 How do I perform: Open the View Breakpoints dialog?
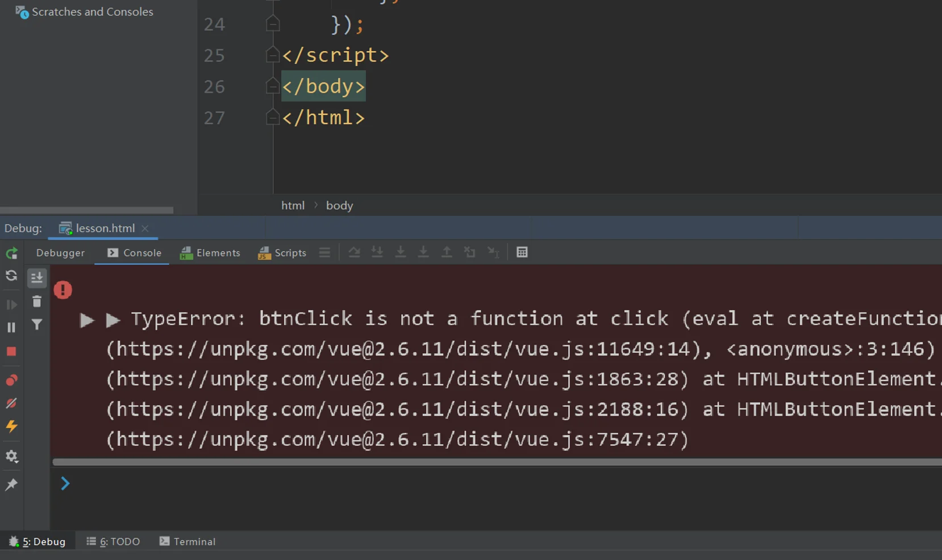pyautogui.click(x=11, y=380)
